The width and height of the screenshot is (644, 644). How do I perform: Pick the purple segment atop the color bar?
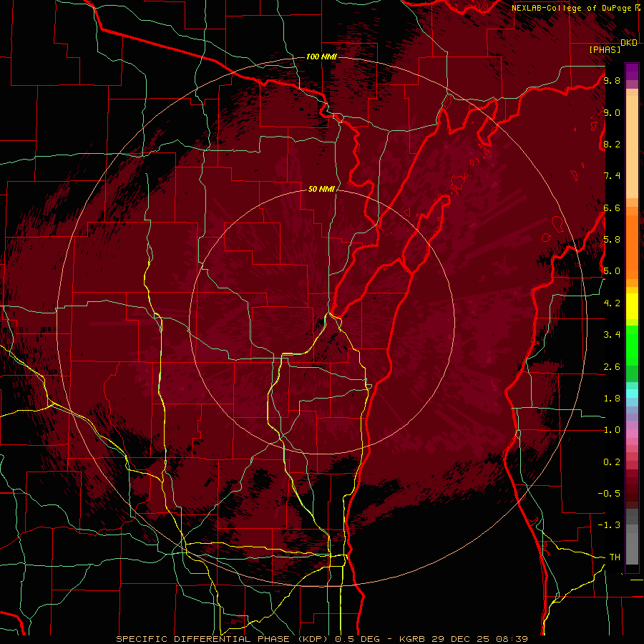(632, 72)
